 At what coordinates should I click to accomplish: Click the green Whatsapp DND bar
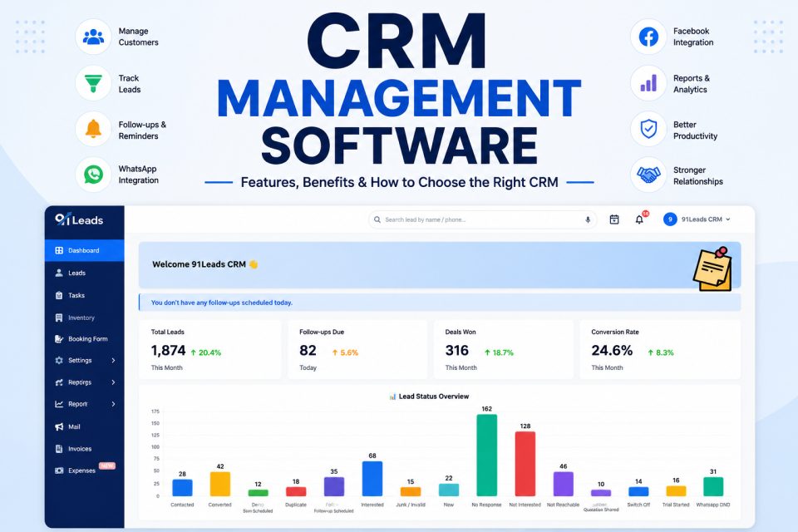pyautogui.click(x=713, y=486)
